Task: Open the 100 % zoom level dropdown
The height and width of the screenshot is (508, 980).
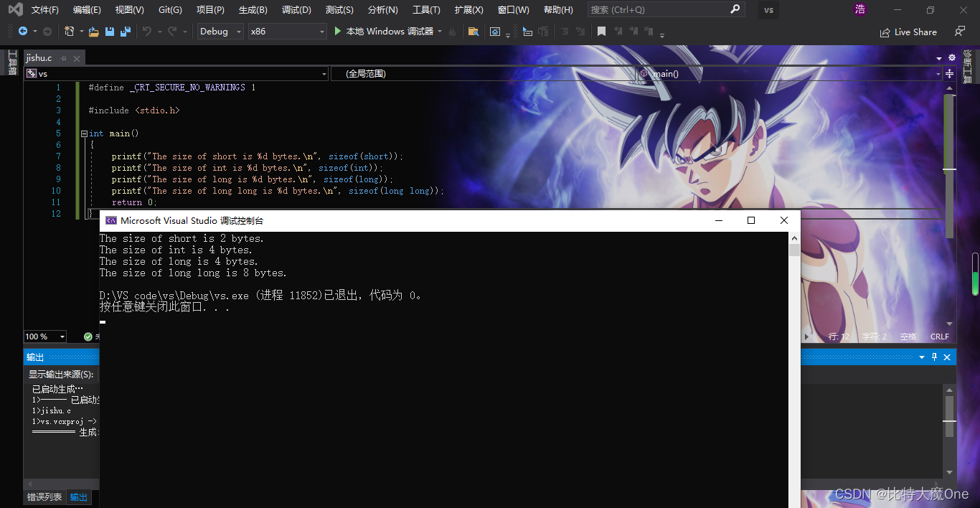Action: point(45,337)
